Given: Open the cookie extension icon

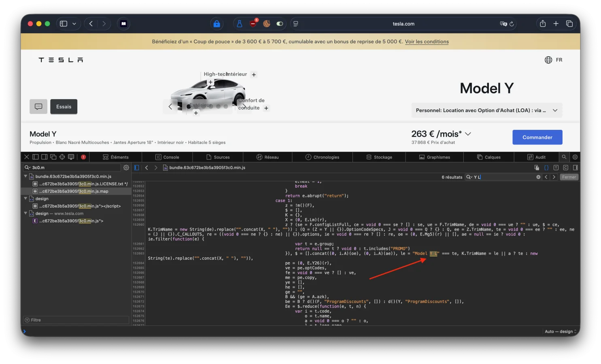Looking at the screenshot, I should point(267,24).
